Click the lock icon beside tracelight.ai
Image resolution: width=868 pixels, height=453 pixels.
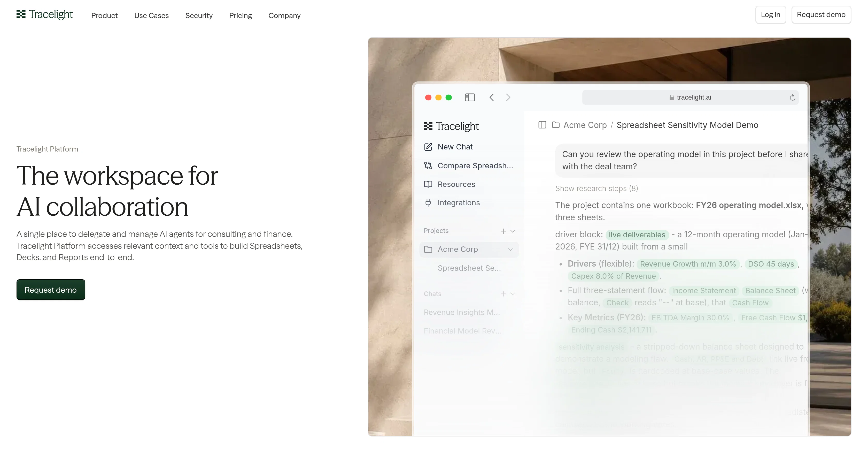pyautogui.click(x=672, y=97)
